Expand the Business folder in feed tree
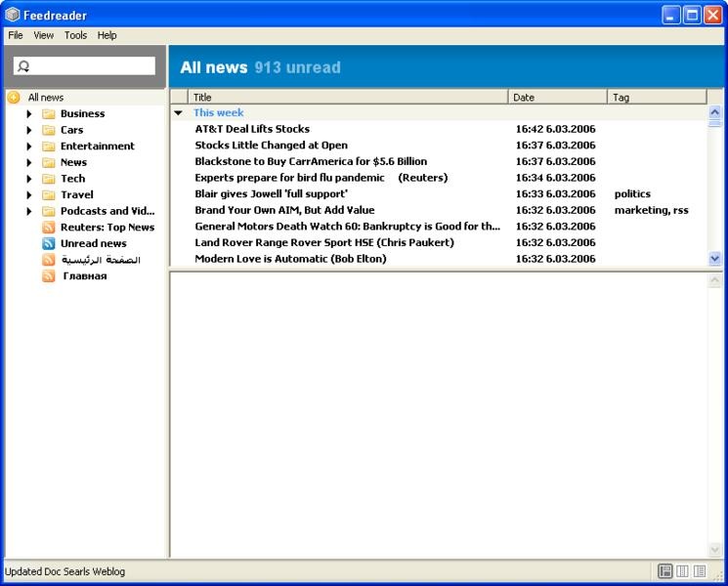This screenshot has height=586, width=728. tap(29, 114)
